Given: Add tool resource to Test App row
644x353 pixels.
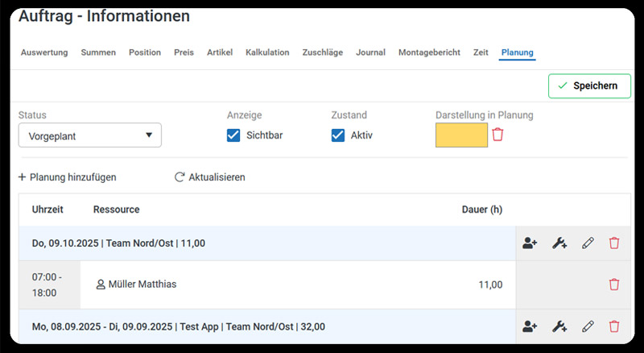Looking at the screenshot, I should pyautogui.click(x=559, y=326).
